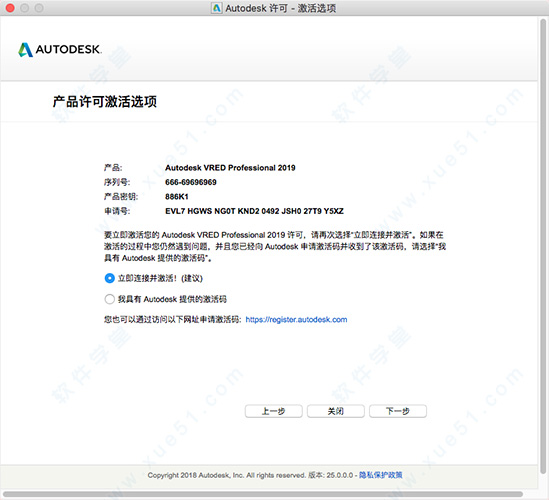The image size is (549, 500).
Task: Click the horizontal scrollbar at the bottom
Action: (263, 494)
